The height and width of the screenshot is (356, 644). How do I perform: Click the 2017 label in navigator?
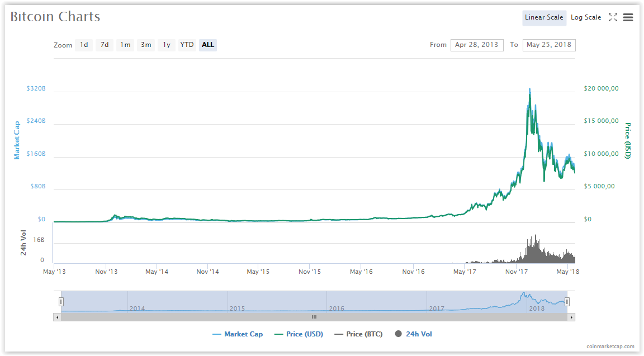point(437,308)
